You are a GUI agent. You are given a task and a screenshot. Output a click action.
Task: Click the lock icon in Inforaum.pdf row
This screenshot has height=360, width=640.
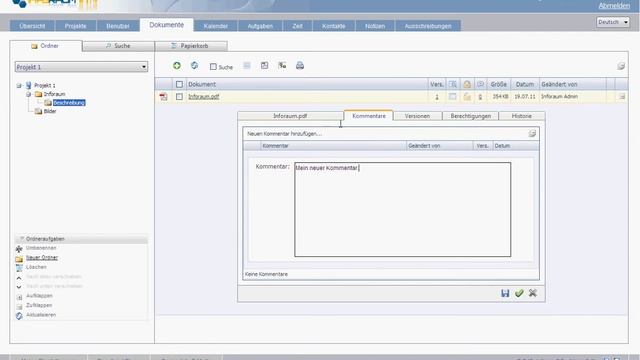[467, 97]
